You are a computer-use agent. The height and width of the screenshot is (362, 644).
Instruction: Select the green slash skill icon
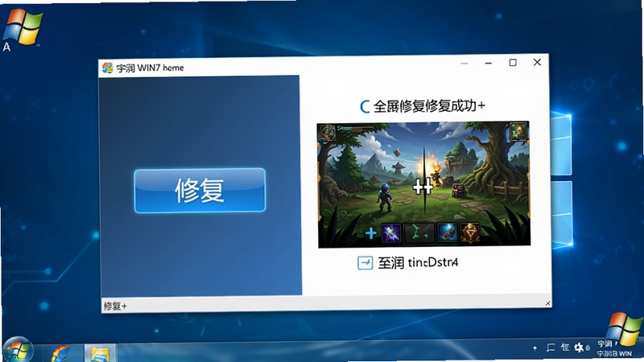tap(419, 233)
